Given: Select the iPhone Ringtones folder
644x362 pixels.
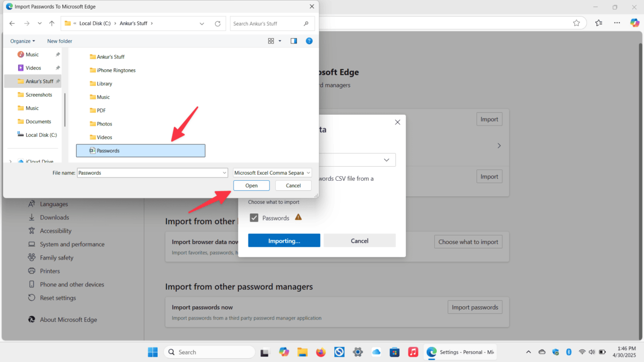Looking at the screenshot, I should (x=113, y=70).
